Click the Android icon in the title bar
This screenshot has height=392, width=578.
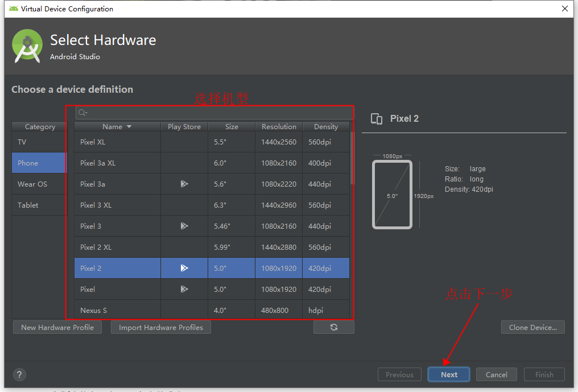coord(14,9)
